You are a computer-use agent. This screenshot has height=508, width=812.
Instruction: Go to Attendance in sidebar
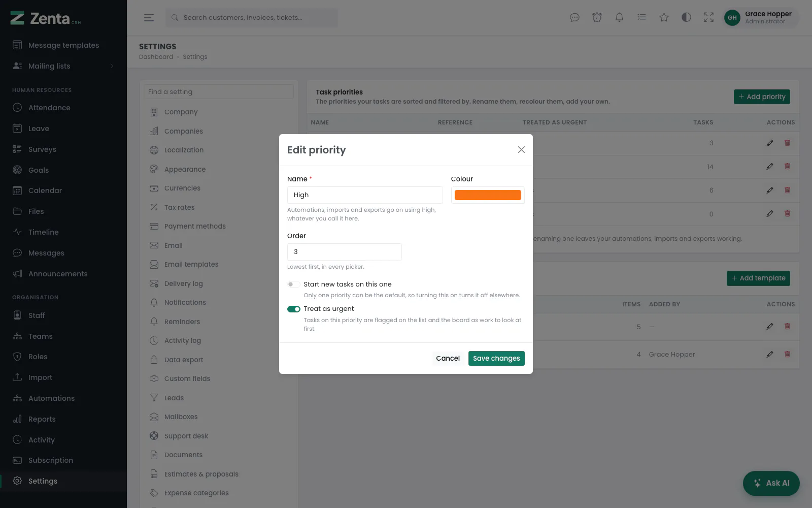[63, 108]
